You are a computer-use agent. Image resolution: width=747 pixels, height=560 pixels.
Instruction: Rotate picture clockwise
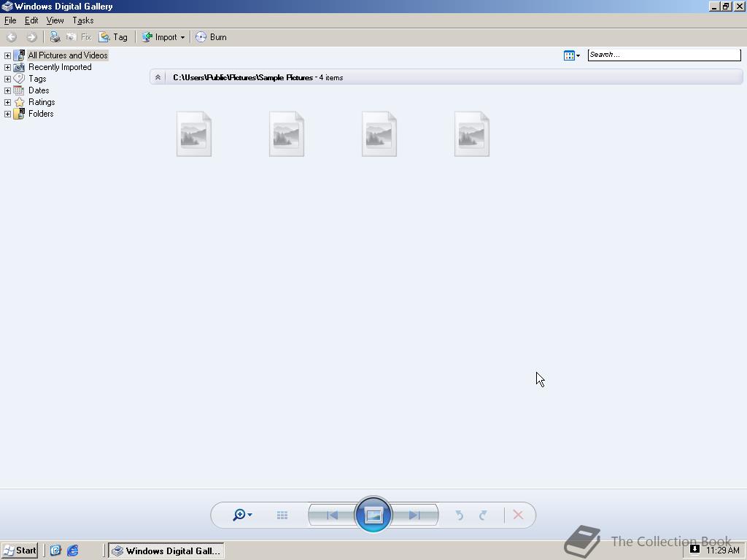[483, 516]
